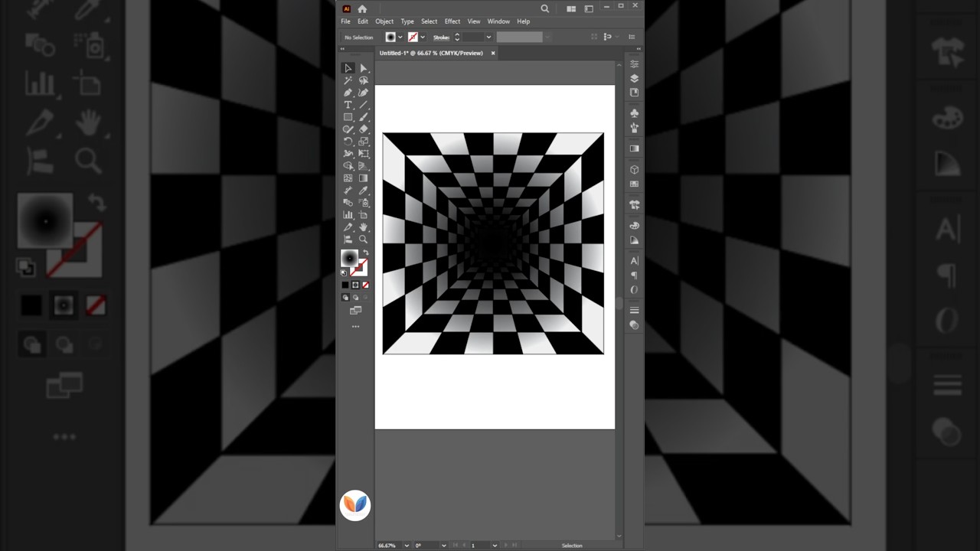Choose the Magic Wand tool
The width and height of the screenshot is (980, 551).
coord(348,80)
